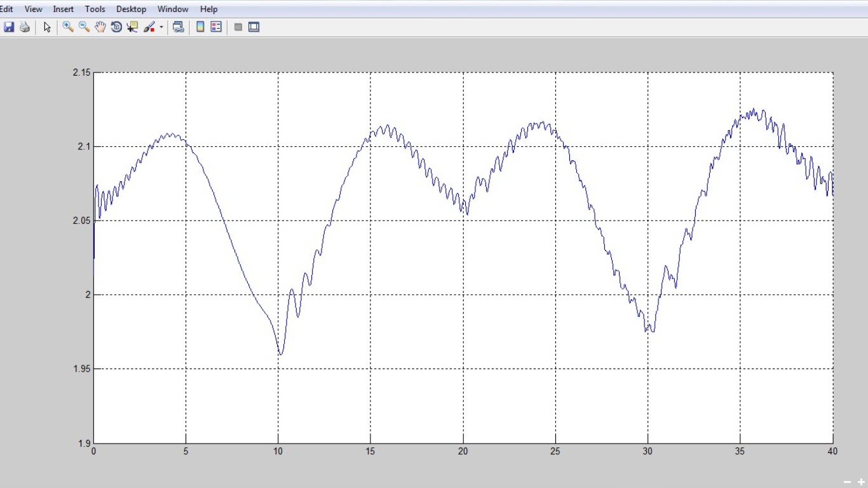
Task: Click the Save Figure icon
Action: click(9, 27)
